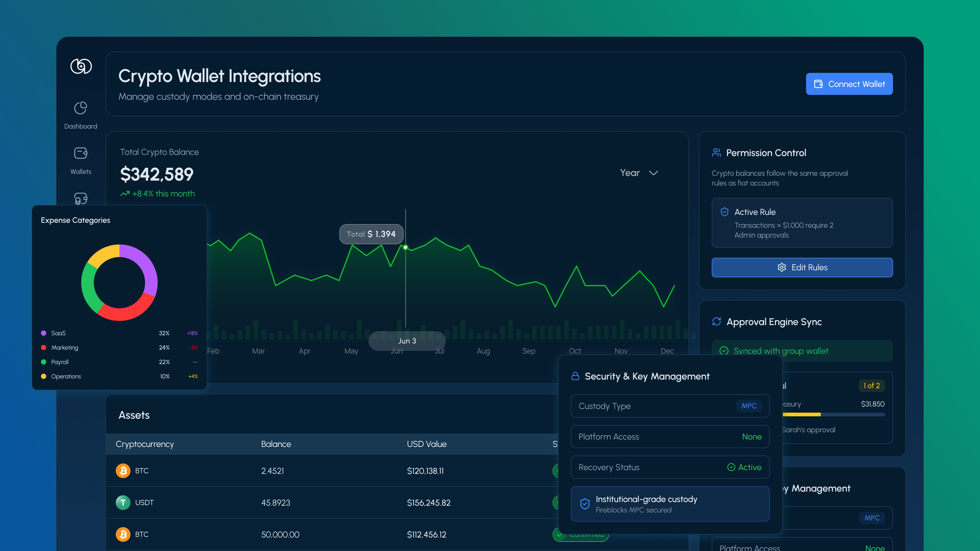Open the Dashboard sidebar item
Viewport: 980px width, 551px height.
[81, 116]
